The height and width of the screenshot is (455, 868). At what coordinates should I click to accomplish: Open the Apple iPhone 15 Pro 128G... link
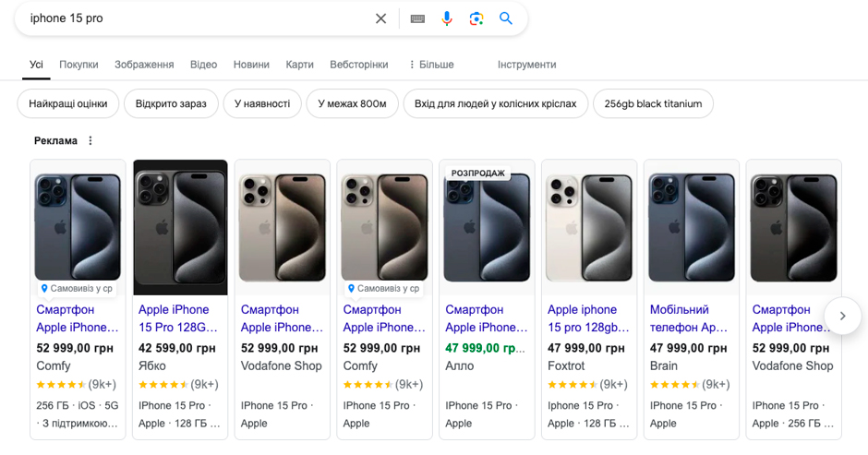177,318
